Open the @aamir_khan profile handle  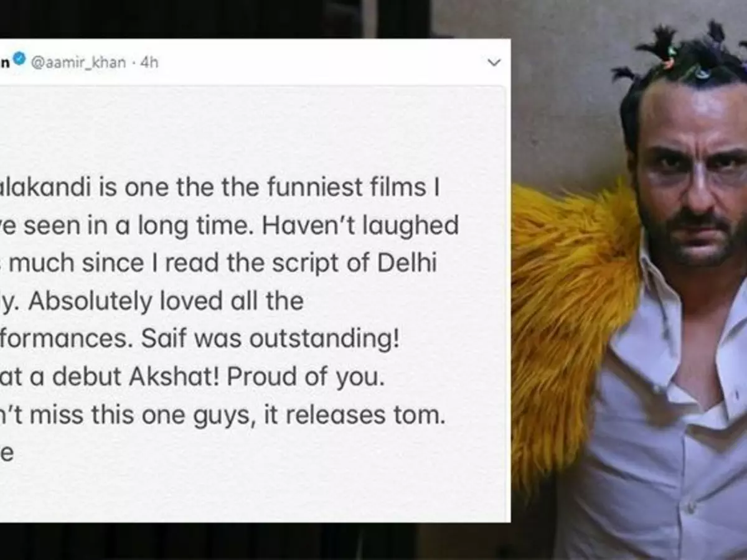pos(78,62)
